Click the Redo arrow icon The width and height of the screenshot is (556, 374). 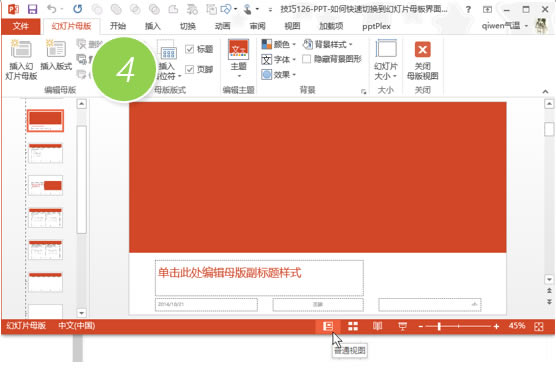77,9
